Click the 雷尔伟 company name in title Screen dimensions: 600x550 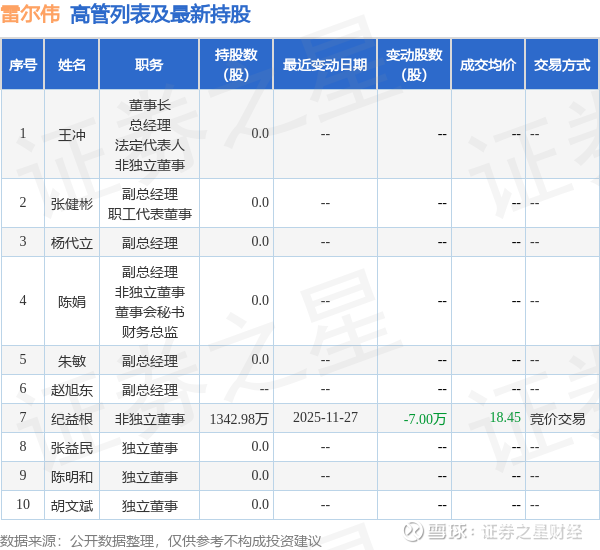tap(30, 14)
